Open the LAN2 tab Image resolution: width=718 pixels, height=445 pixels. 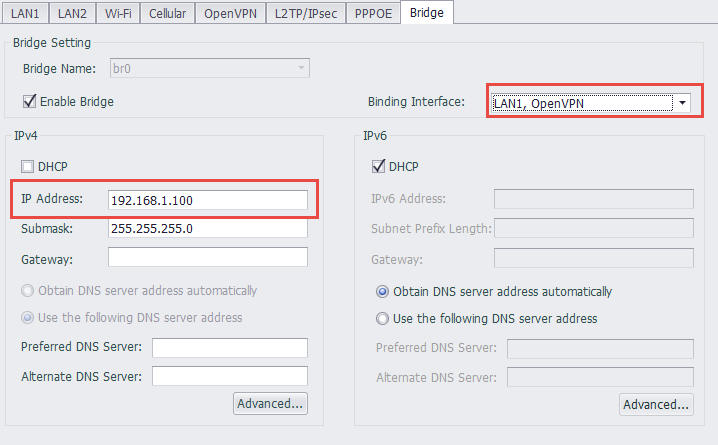pos(72,13)
